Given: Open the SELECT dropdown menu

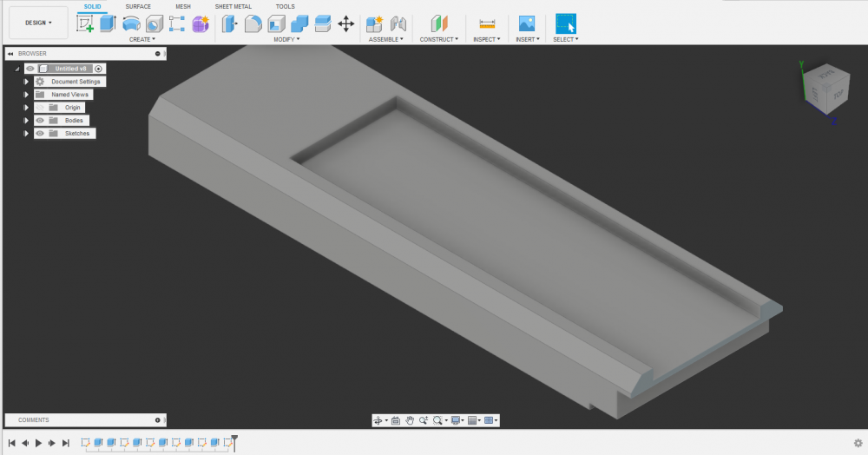Looking at the screenshot, I should 566,39.
